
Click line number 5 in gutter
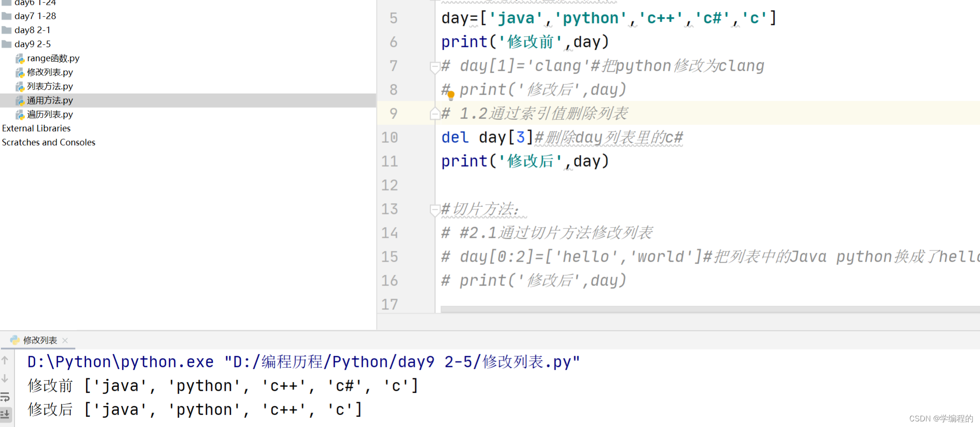pos(394,18)
